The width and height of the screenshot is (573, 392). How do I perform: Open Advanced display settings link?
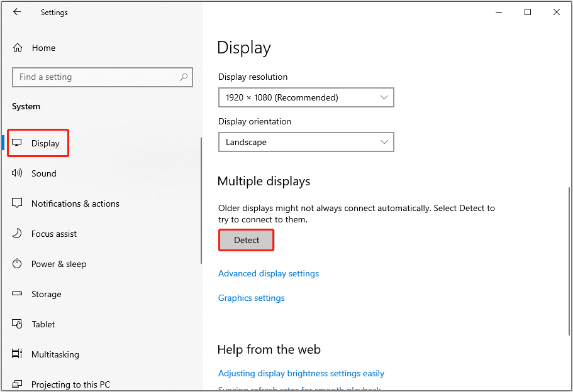click(269, 273)
